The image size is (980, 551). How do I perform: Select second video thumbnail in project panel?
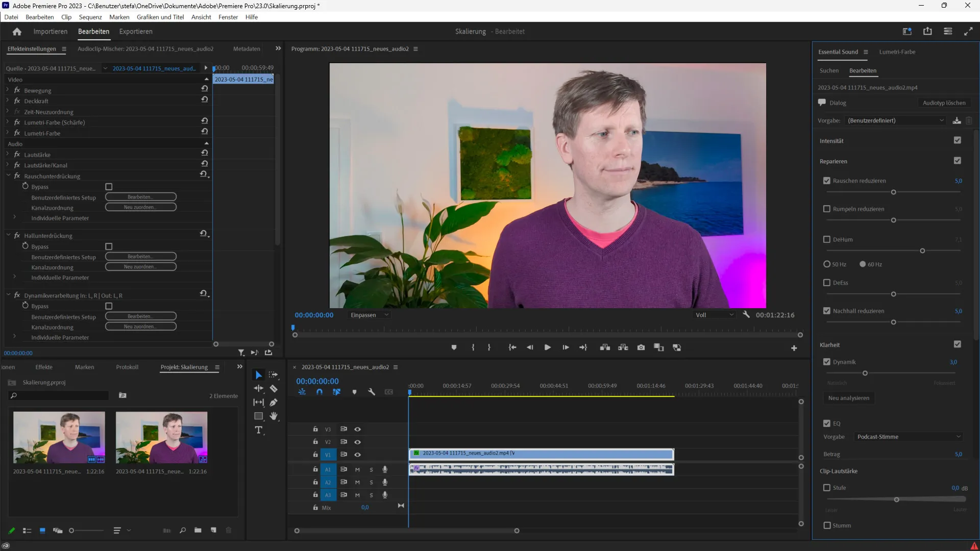tap(161, 437)
